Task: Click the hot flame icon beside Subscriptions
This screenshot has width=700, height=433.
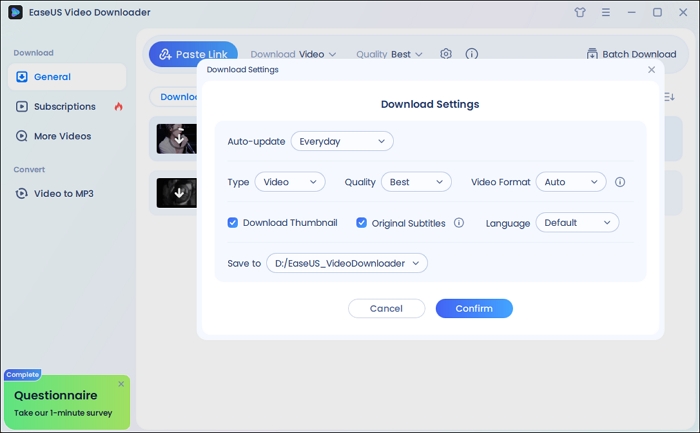Action: pyautogui.click(x=118, y=107)
